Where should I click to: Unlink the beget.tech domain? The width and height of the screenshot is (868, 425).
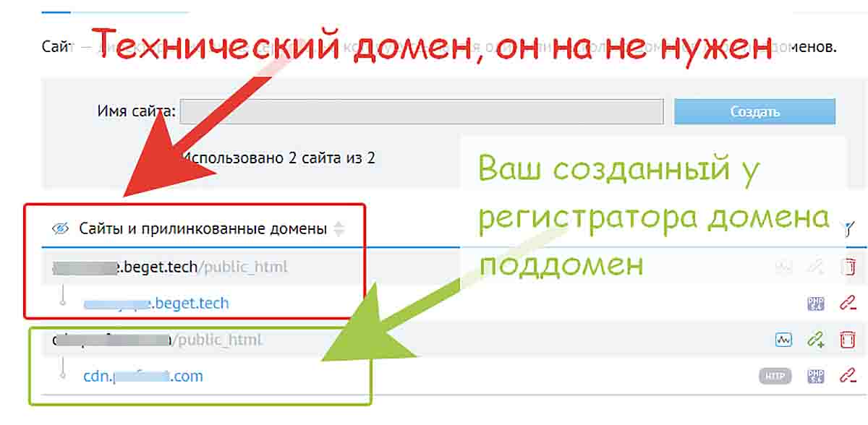click(x=847, y=304)
